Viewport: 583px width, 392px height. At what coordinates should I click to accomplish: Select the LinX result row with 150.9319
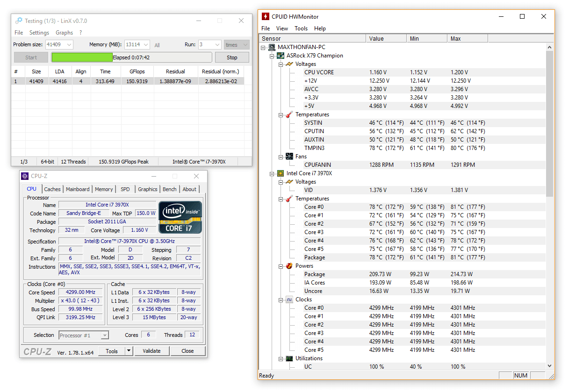point(128,81)
